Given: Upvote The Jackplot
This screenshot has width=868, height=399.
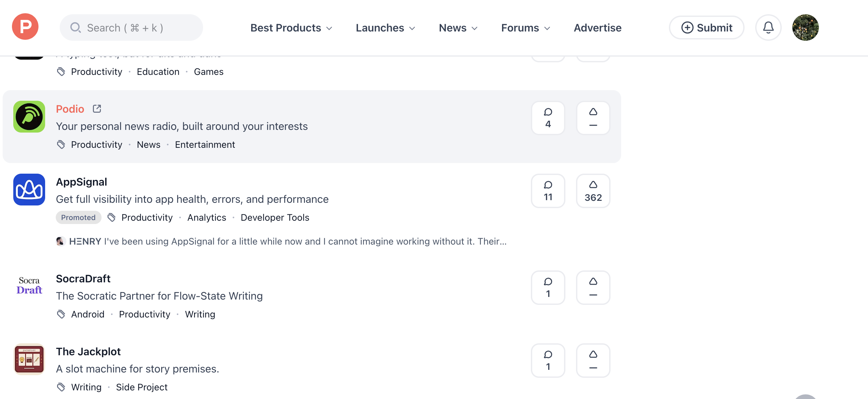Looking at the screenshot, I should [x=593, y=360].
